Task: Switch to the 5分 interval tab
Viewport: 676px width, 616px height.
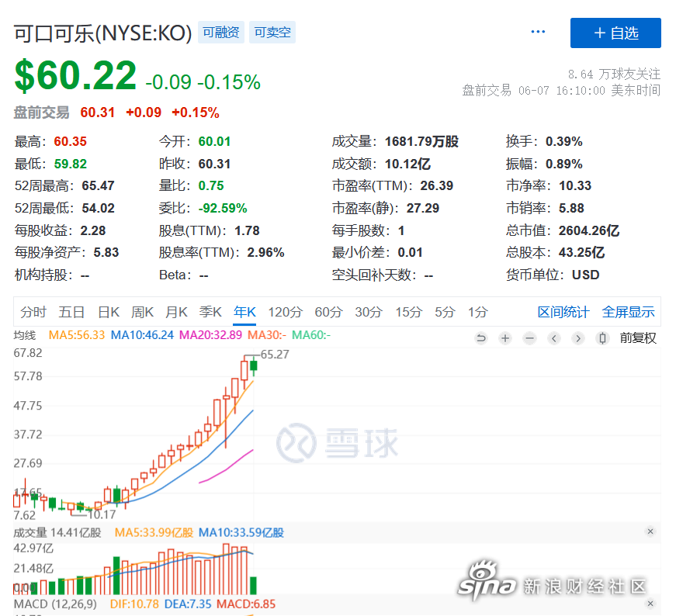Action: [445, 312]
